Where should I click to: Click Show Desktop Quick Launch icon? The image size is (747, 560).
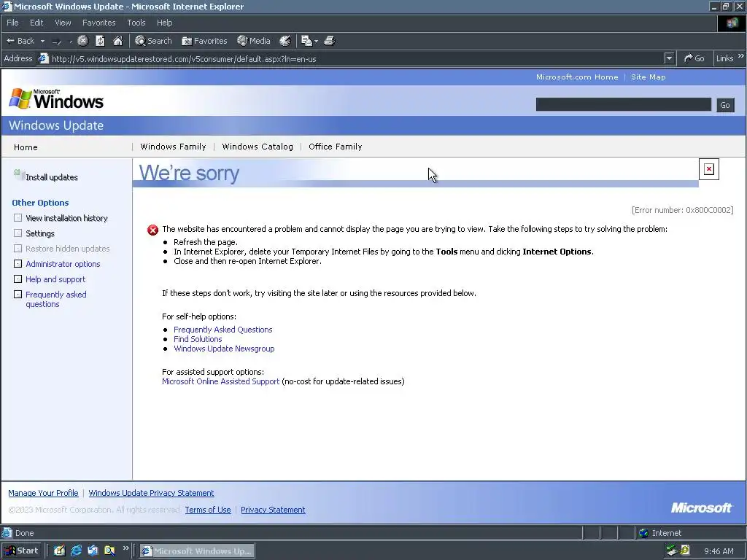point(59,551)
